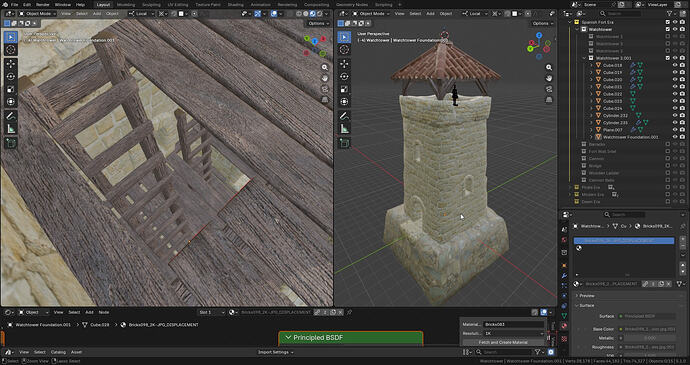Select the Transform tool in left viewport
690x365 pixels.
[x=11, y=102]
